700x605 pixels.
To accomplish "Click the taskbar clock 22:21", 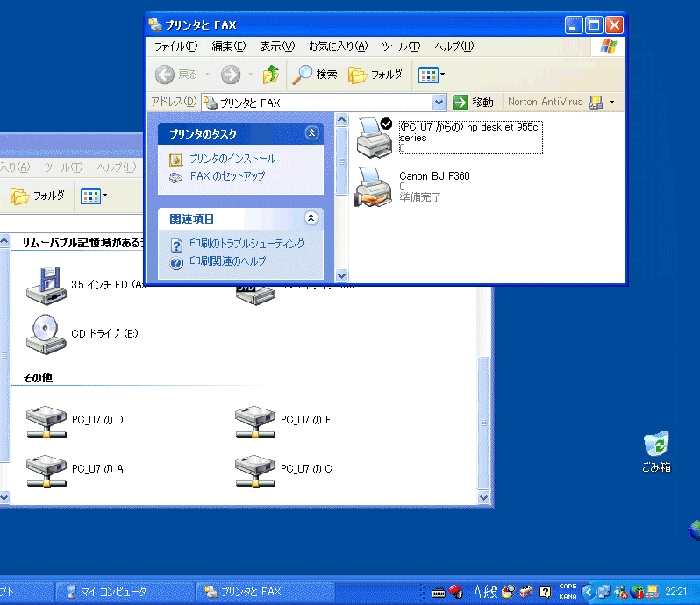I will point(676,592).
